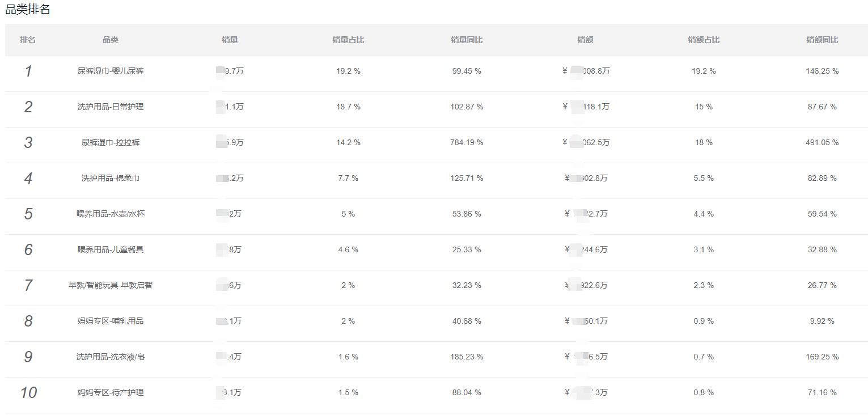Click the 洗护用品-棉柔巾 category name
The image size is (868, 415).
[111, 178]
